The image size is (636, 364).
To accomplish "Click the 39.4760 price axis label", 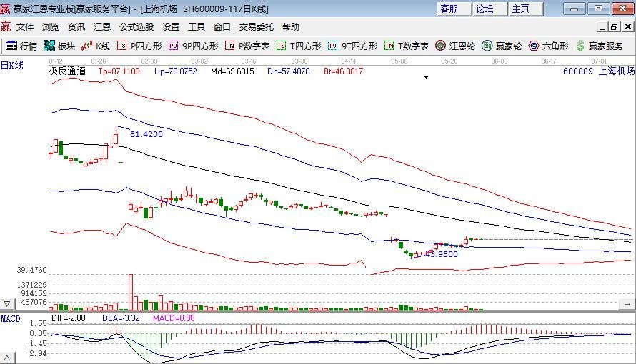I will click(31, 270).
